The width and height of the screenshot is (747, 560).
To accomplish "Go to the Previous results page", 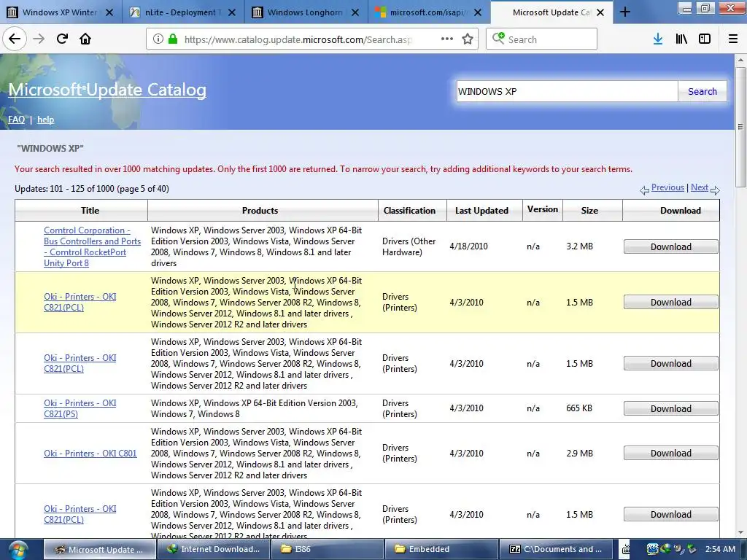I will pos(667,187).
